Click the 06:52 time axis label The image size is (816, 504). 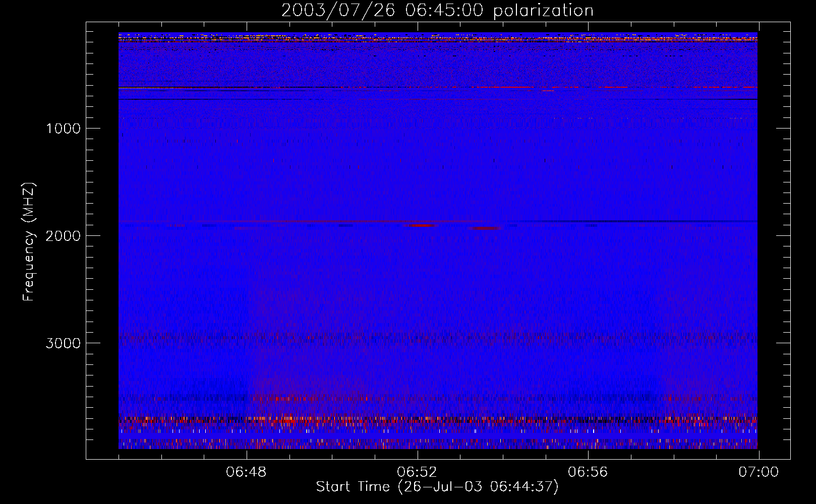417,472
